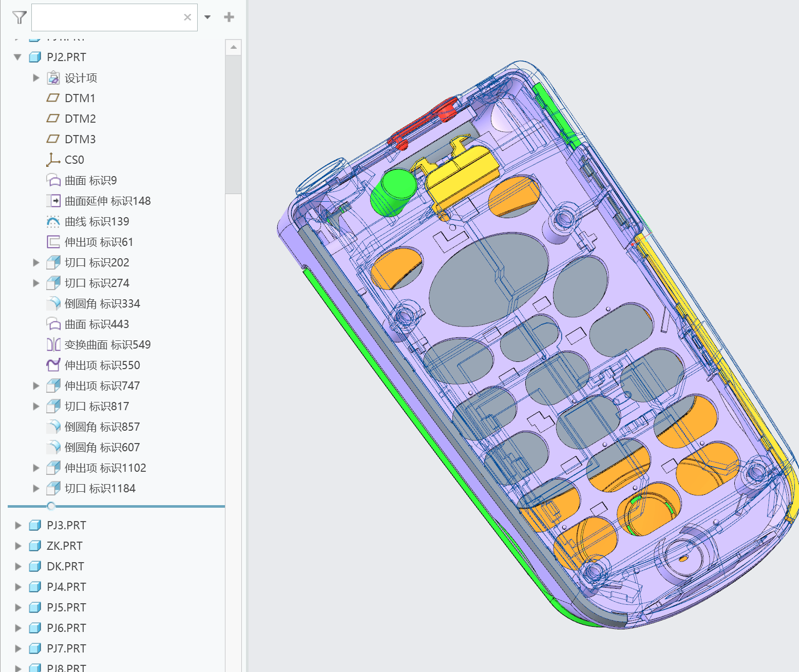Click 倒圆角 标识857 round icon
799x672 pixels.
[x=53, y=427]
